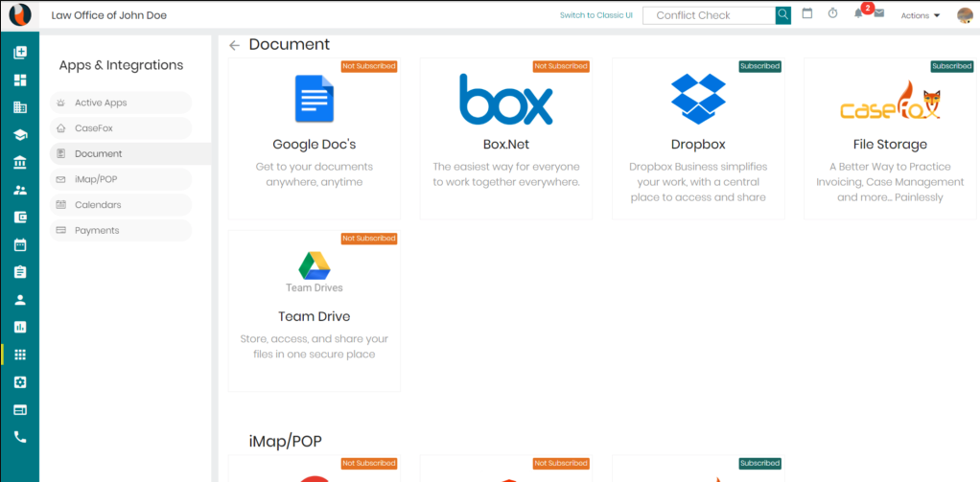Select Payments in Apps & Integrations menu
This screenshot has height=482, width=980.
[121, 230]
